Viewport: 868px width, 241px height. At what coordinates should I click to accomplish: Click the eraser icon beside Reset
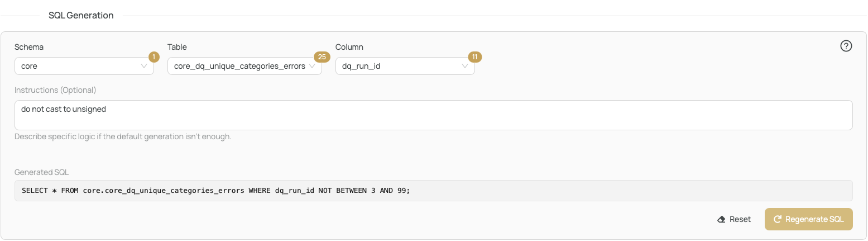[x=721, y=219]
